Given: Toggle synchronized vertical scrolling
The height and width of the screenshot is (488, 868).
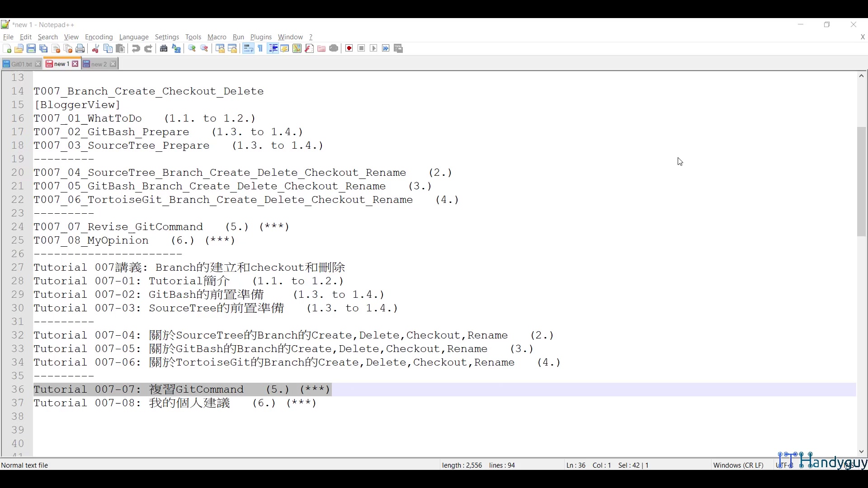Looking at the screenshot, I should tap(220, 48).
